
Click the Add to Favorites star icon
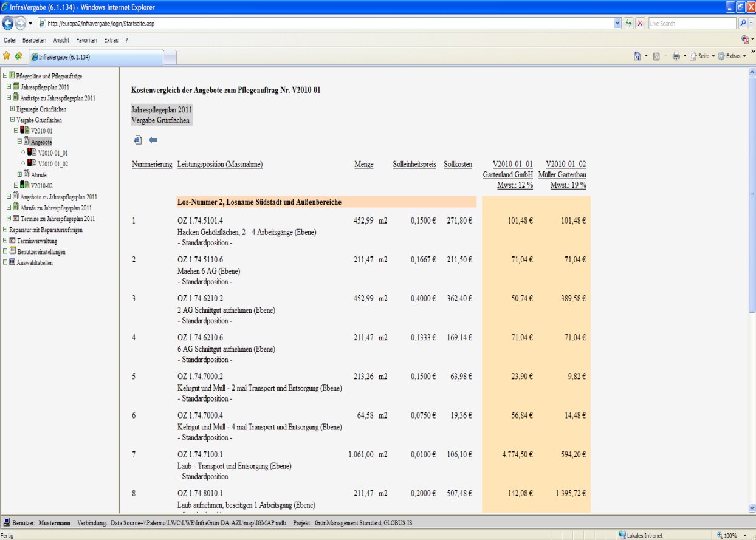(x=18, y=56)
